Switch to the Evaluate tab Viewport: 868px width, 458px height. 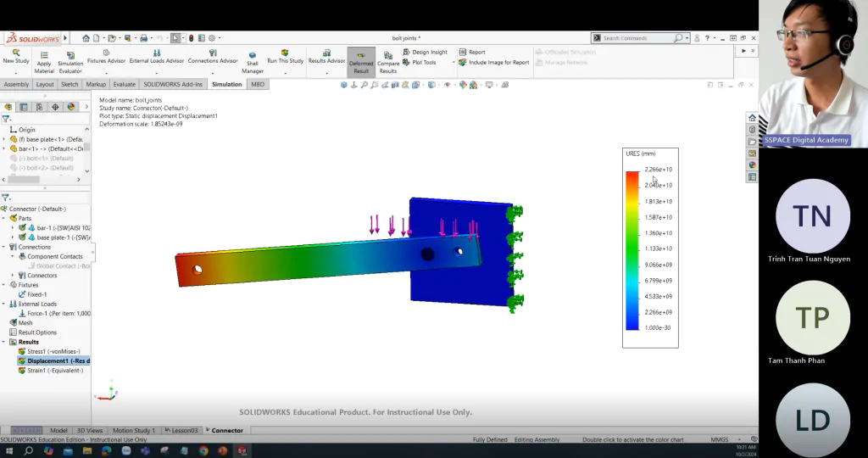pos(124,84)
